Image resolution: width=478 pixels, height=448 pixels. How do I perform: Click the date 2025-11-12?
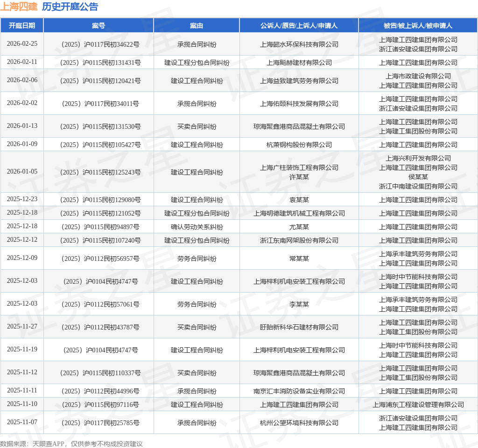pyautogui.click(x=22, y=372)
